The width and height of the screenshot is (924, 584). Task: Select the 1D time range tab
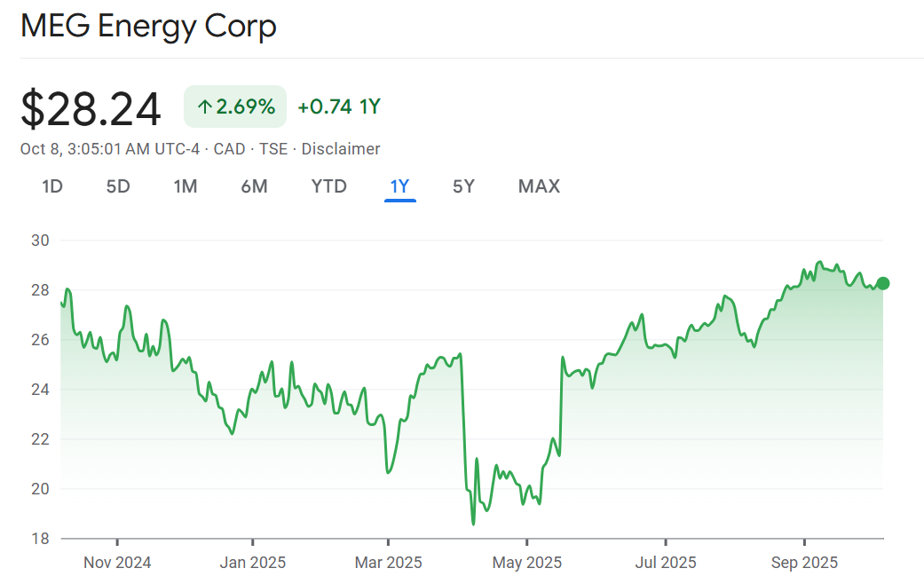[52, 186]
